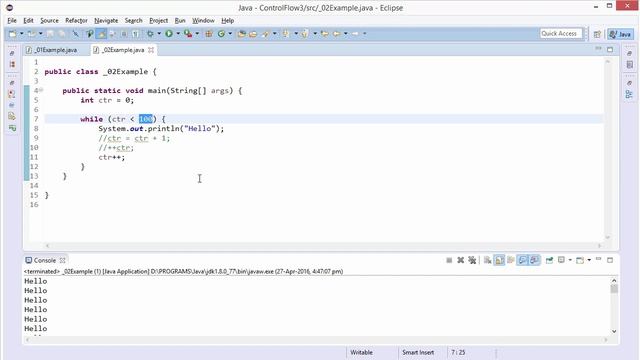Expand the External Tools dropdown arrow
Screen dimensions: 640x360
[197, 34]
